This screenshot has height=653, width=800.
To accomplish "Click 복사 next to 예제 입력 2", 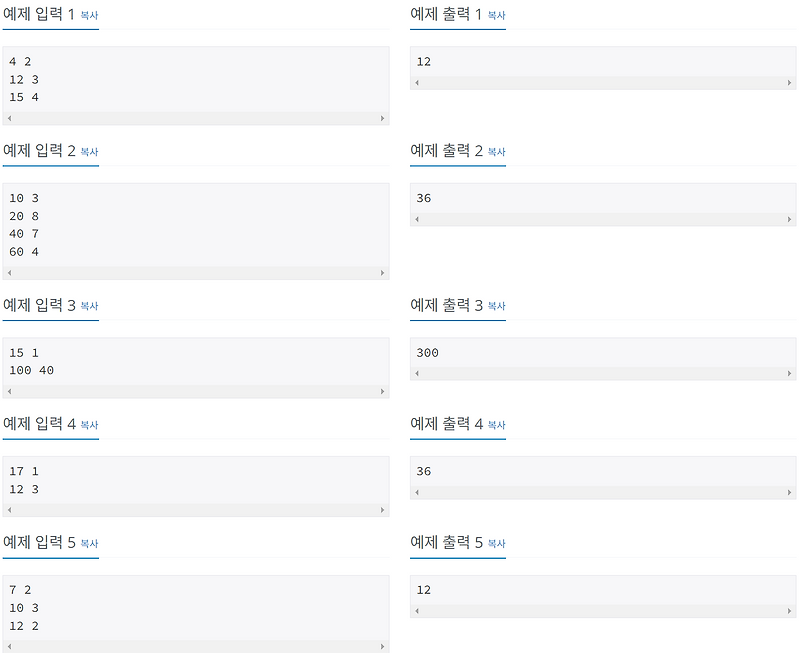I will pyautogui.click(x=88, y=152).
